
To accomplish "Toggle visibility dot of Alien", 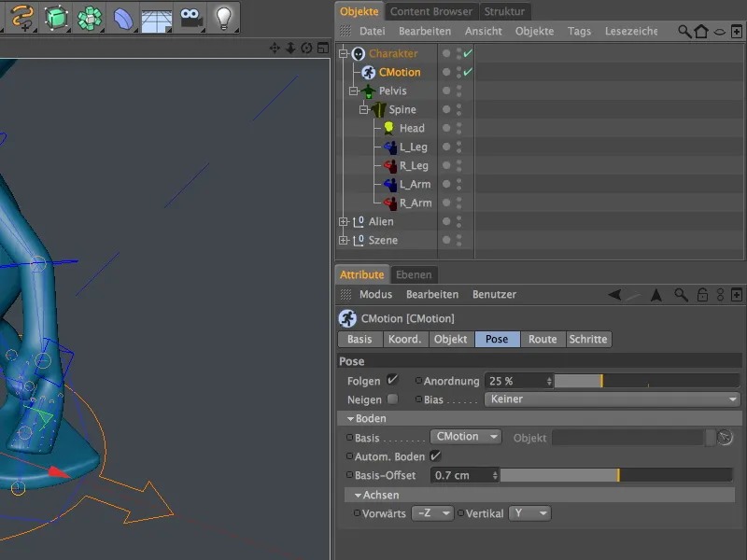I will tap(446, 221).
